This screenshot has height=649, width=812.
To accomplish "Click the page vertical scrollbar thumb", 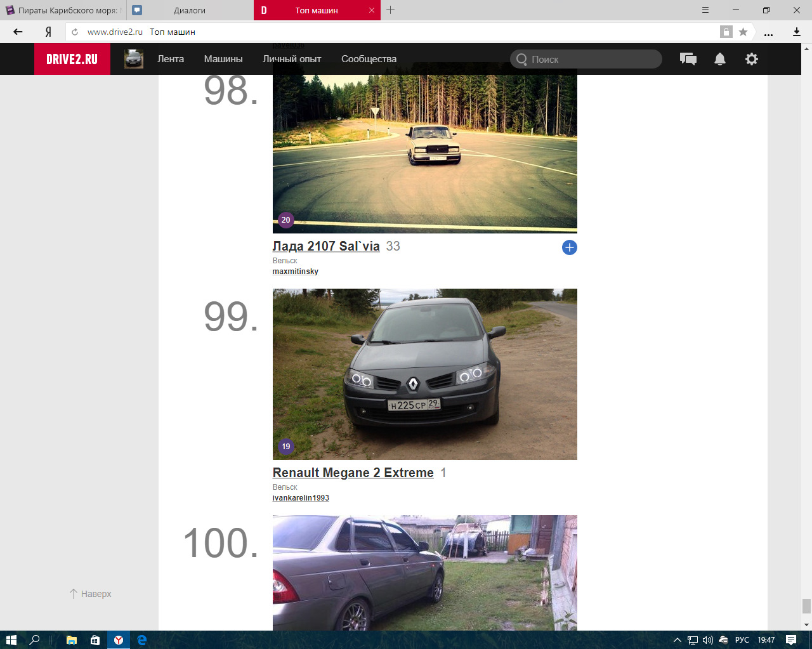I will [806, 606].
